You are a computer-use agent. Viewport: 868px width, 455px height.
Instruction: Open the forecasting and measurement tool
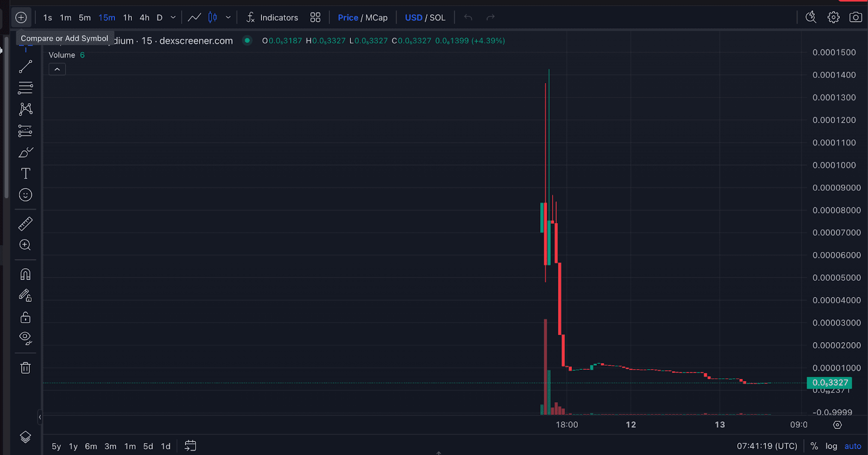coord(25,131)
